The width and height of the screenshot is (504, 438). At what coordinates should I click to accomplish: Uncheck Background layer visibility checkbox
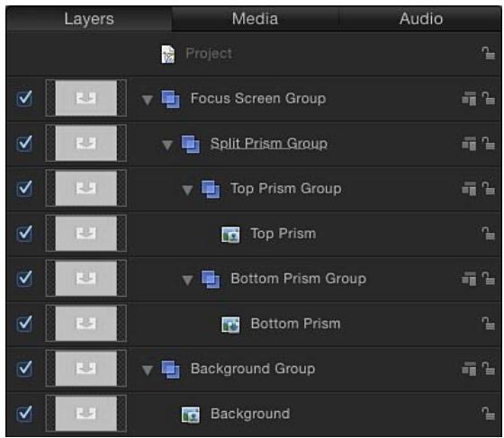click(24, 414)
